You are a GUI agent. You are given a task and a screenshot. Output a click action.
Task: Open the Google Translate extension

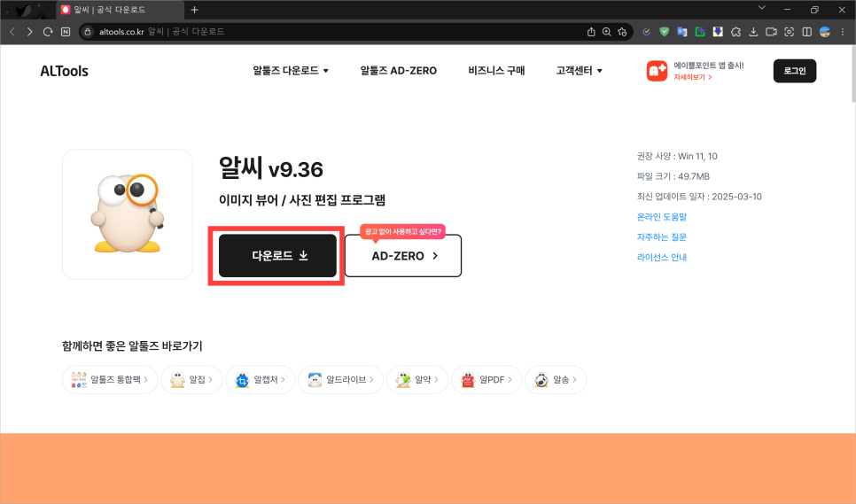pos(681,32)
